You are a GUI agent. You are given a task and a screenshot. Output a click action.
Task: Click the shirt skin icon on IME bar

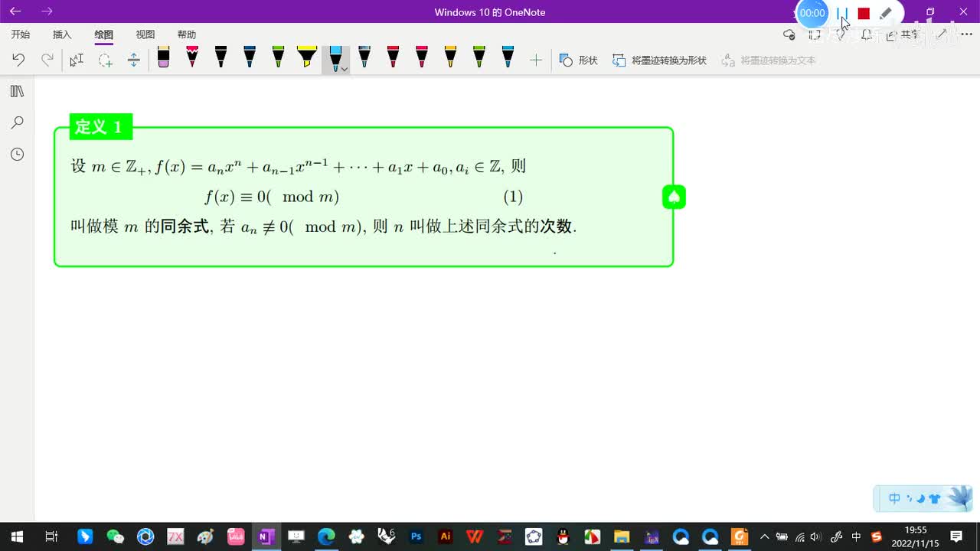(934, 499)
